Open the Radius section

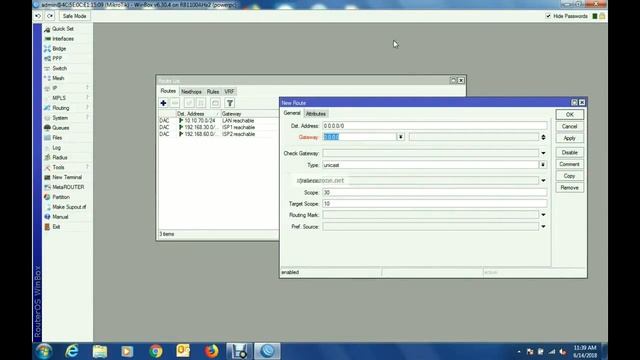point(60,158)
